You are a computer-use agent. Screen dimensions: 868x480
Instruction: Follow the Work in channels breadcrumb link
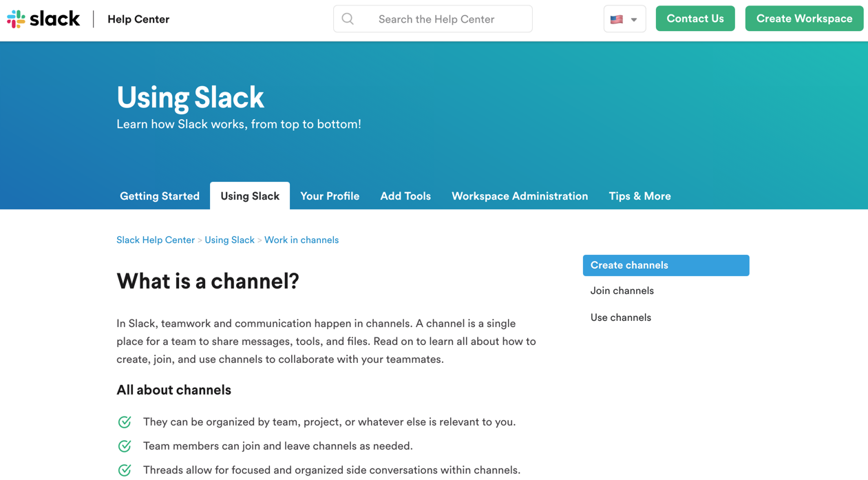pos(301,240)
